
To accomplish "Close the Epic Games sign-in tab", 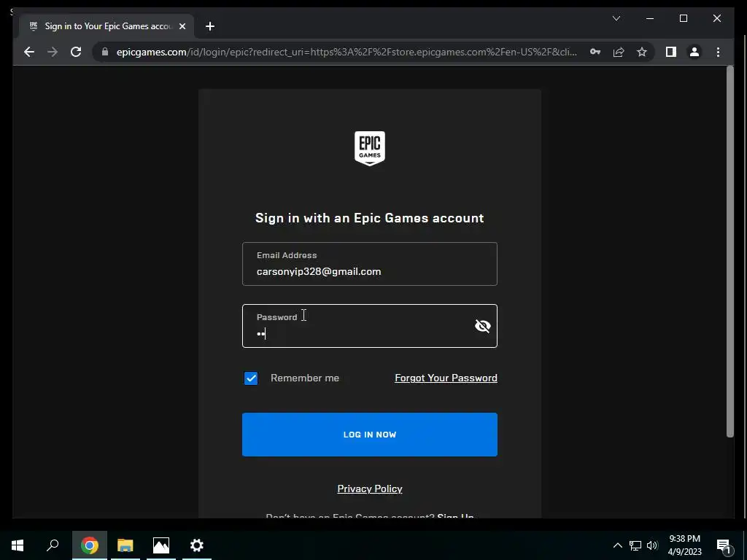I will pyautogui.click(x=182, y=26).
